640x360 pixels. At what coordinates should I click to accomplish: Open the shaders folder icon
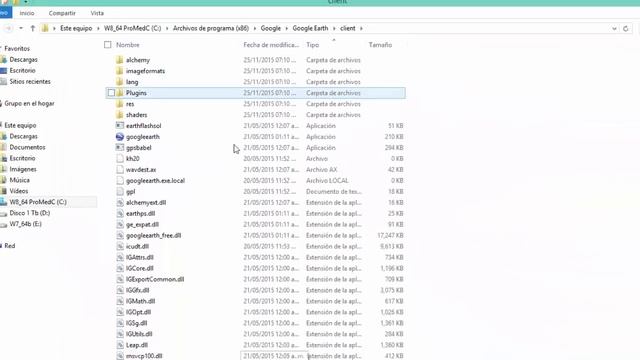tap(120, 115)
